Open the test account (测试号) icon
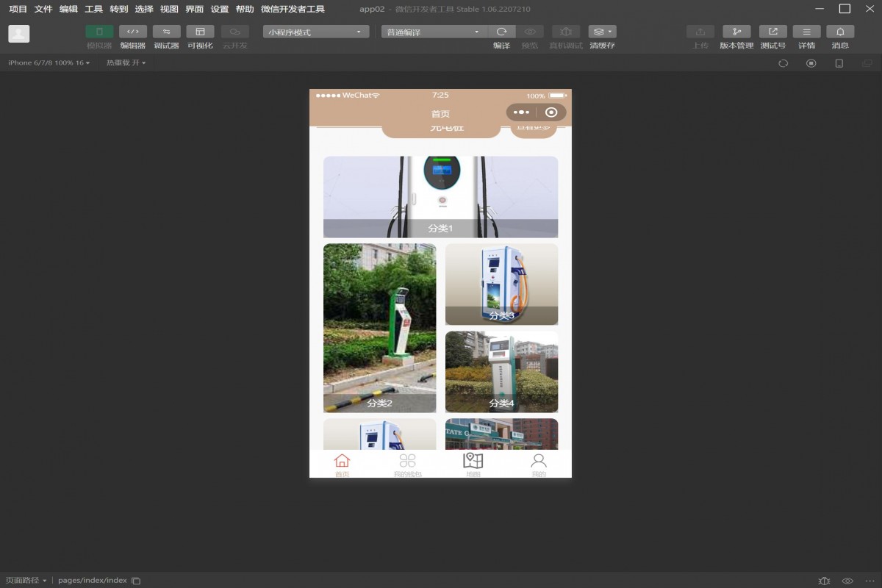 [x=772, y=32]
